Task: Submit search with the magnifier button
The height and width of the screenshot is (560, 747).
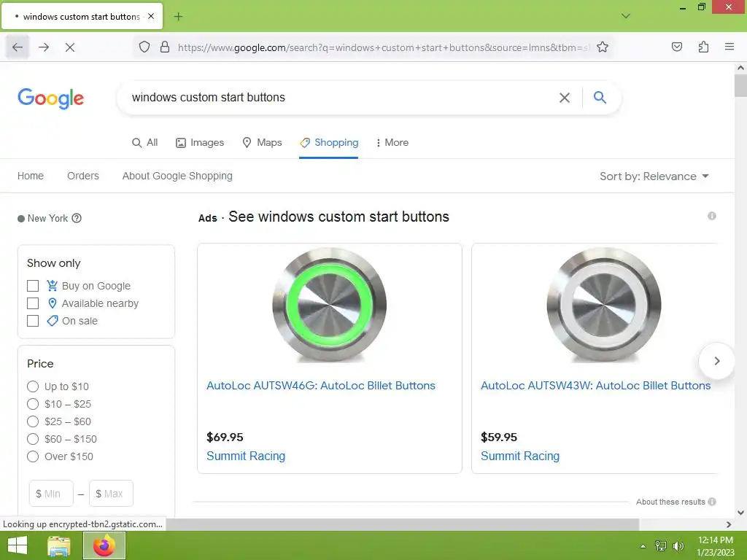Action: [x=600, y=98]
